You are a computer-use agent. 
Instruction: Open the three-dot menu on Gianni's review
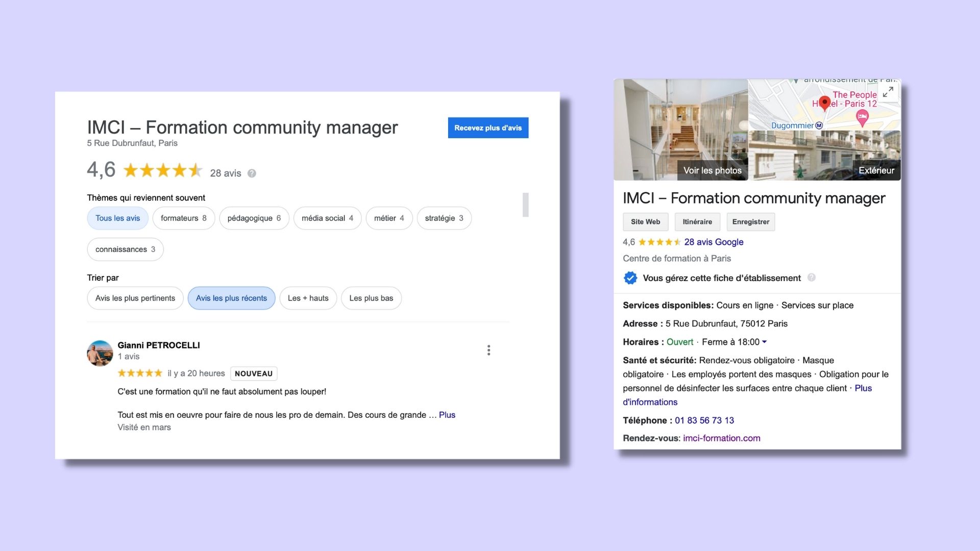(488, 350)
